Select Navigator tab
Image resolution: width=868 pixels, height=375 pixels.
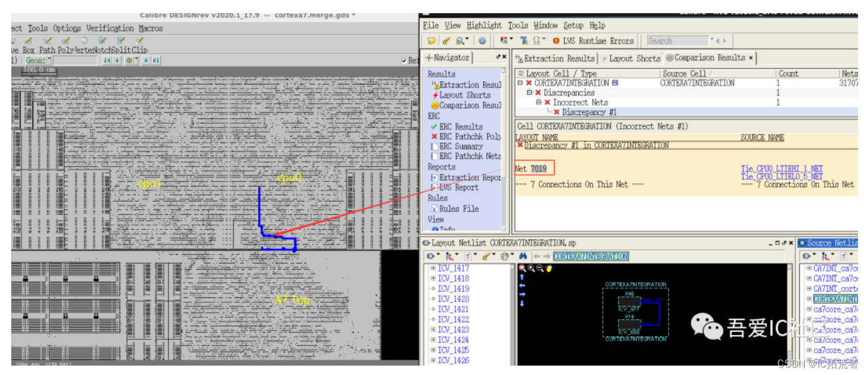(448, 58)
